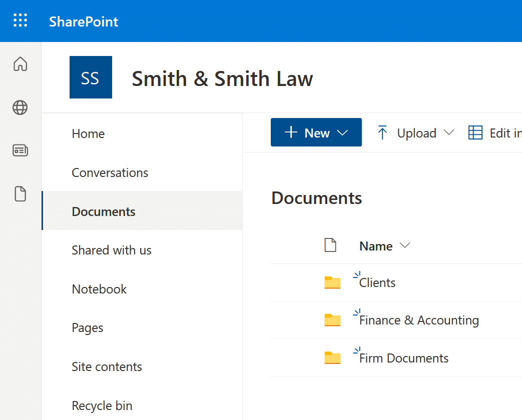Image resolution: width=522 pixels, height=420 pixels.
Task: Go to Home in site navigation
Action: click(142, 133)
